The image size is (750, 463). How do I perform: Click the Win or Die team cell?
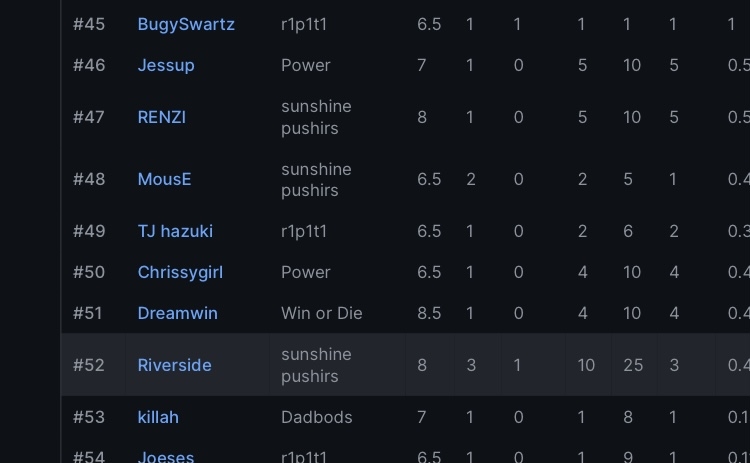321,313
